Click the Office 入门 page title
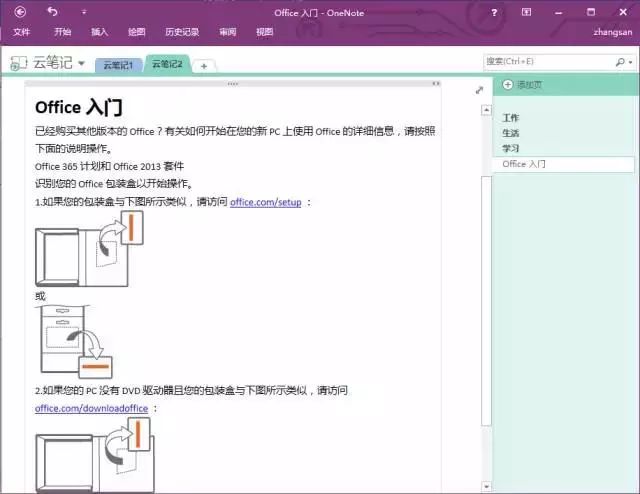 [79, 107]
